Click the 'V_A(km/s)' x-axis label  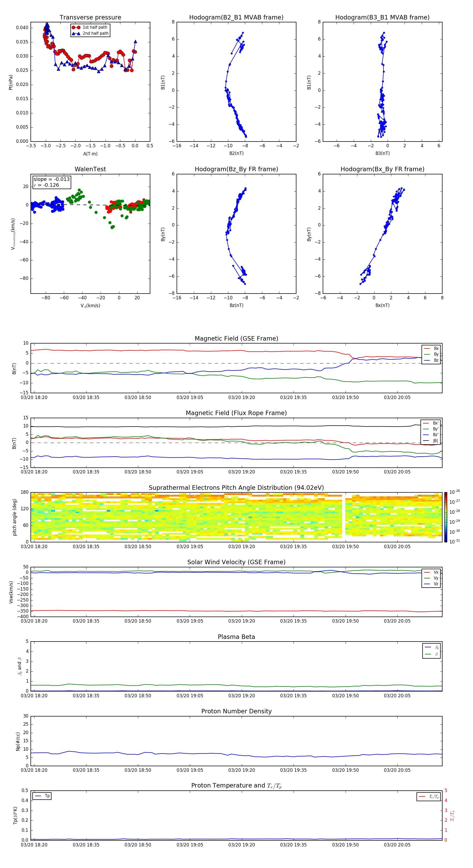pos(90,306)
